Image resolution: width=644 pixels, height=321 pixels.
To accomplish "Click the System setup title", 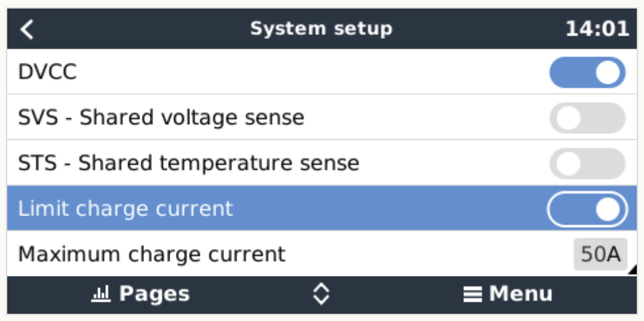I will (321, 29).
